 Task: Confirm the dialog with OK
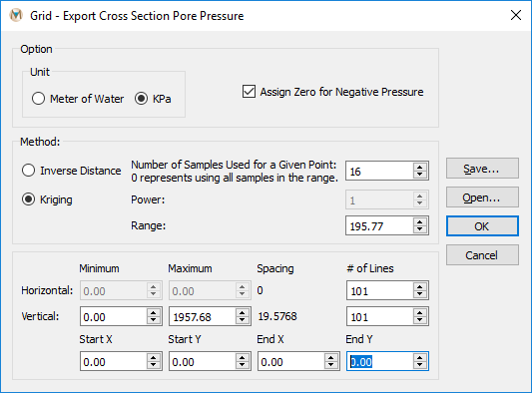coord(482,225)
